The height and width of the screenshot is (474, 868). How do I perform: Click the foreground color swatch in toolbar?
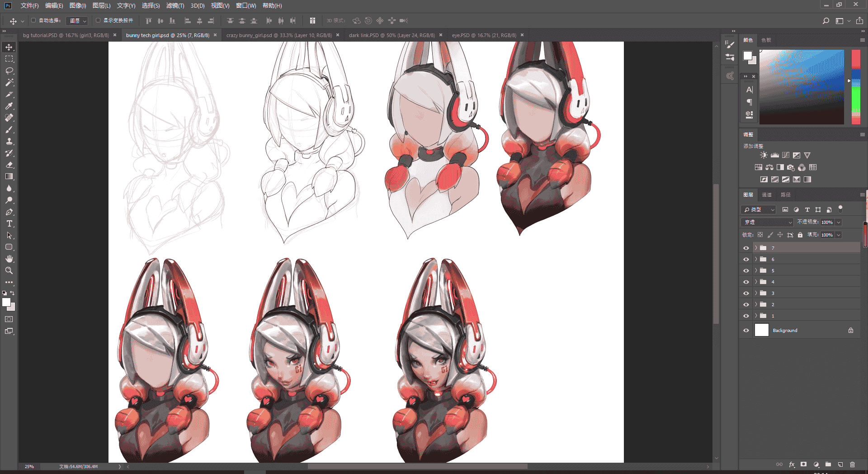pyautogui.click(x=6, y=303)
